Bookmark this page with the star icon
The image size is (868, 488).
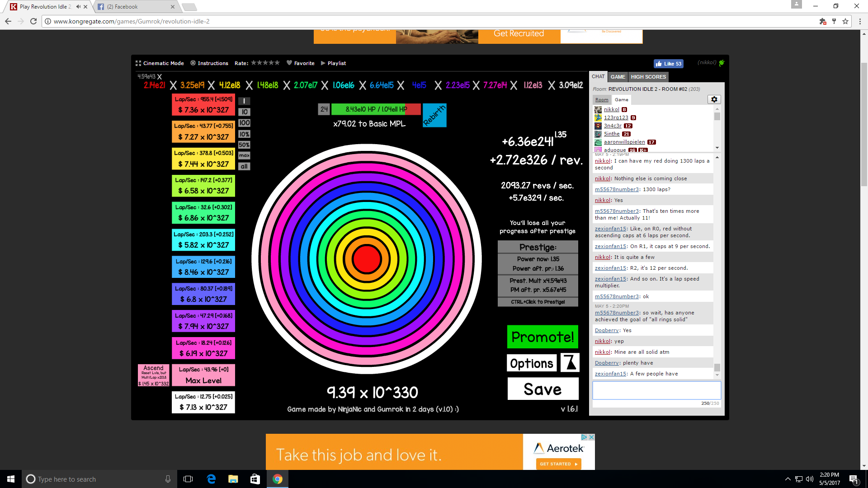[x=845, y=21]
